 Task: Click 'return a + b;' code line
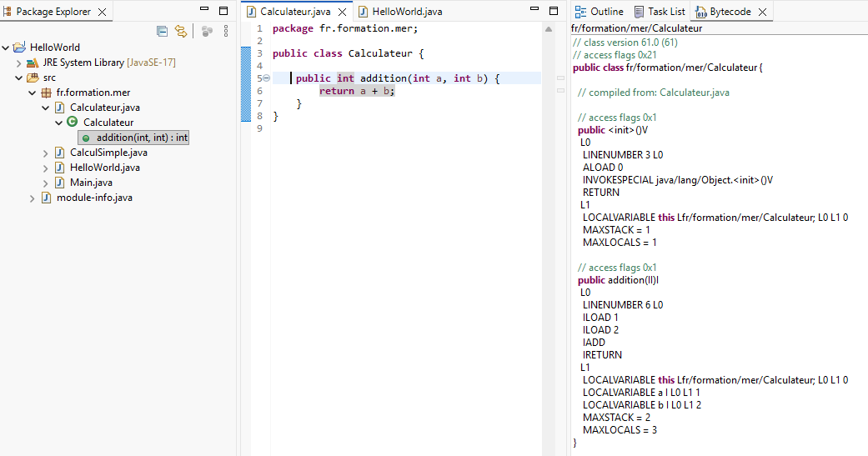(x=357, y=92)
